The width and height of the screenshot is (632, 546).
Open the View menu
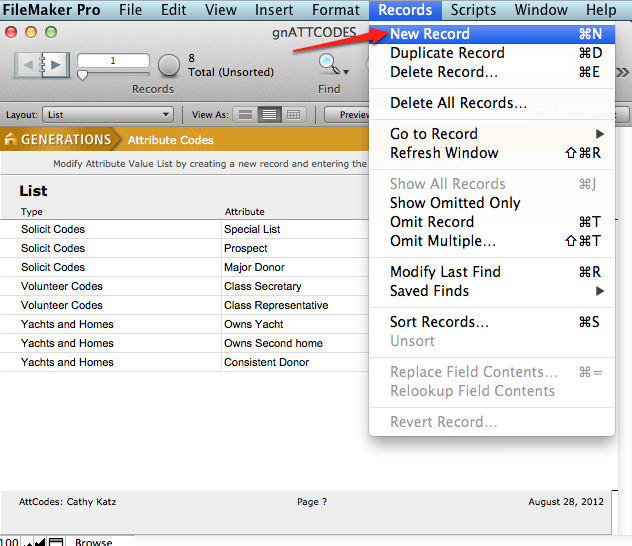point(220,10)
